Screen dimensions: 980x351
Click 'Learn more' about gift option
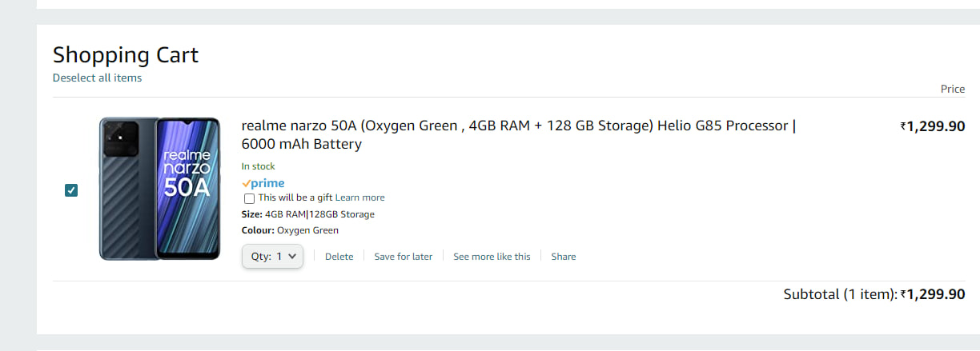click(359, 197)
